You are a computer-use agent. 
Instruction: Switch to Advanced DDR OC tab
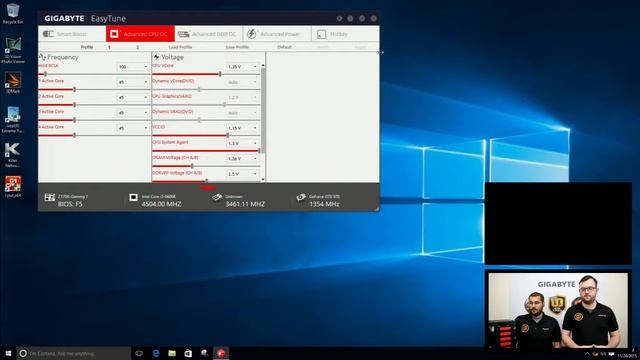pyautogui.click(x=209, y=34)
